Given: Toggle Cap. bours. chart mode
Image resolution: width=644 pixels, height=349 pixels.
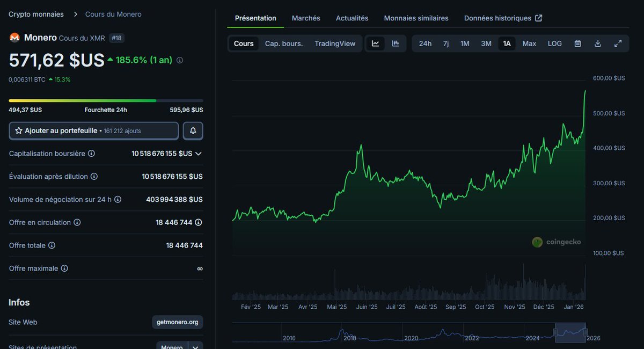Looking at the screenshot, I should (x=284, y=43).
